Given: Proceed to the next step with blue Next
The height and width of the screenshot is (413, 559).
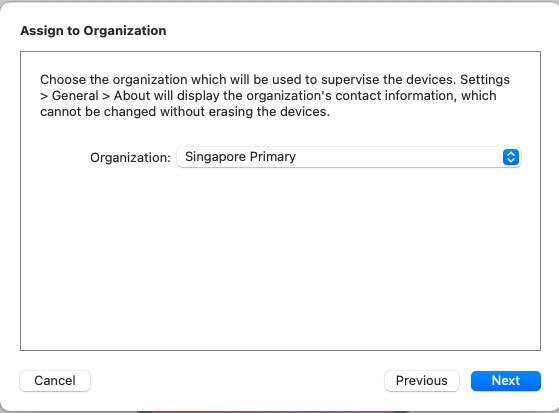Looking at the screenshot, I should coord(506,381).
